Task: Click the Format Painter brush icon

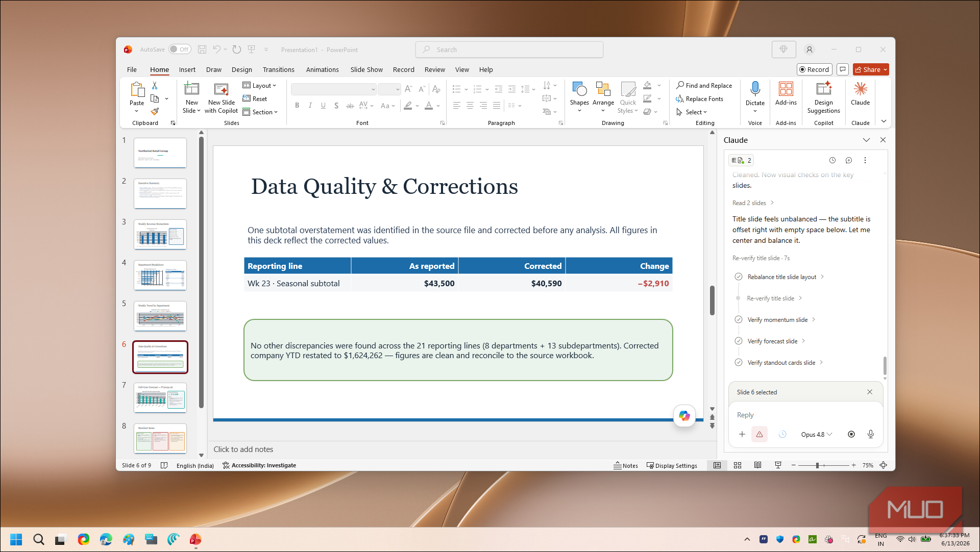Action: point(155,112)
